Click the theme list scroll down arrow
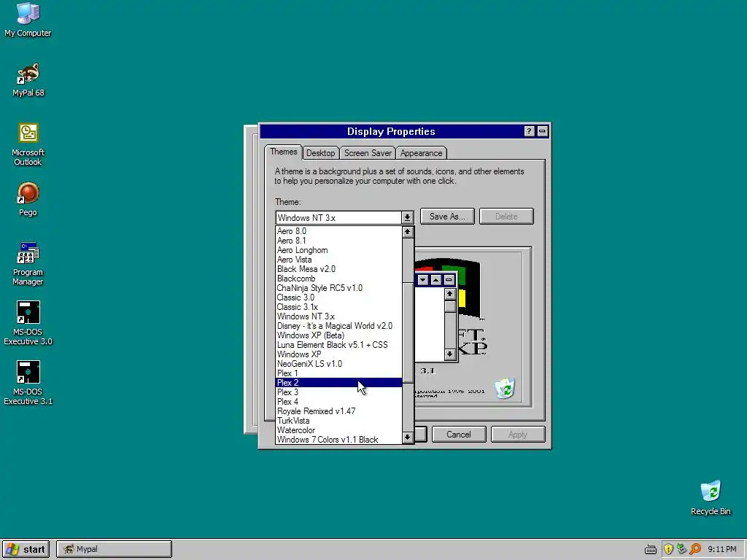 point(407,437)
